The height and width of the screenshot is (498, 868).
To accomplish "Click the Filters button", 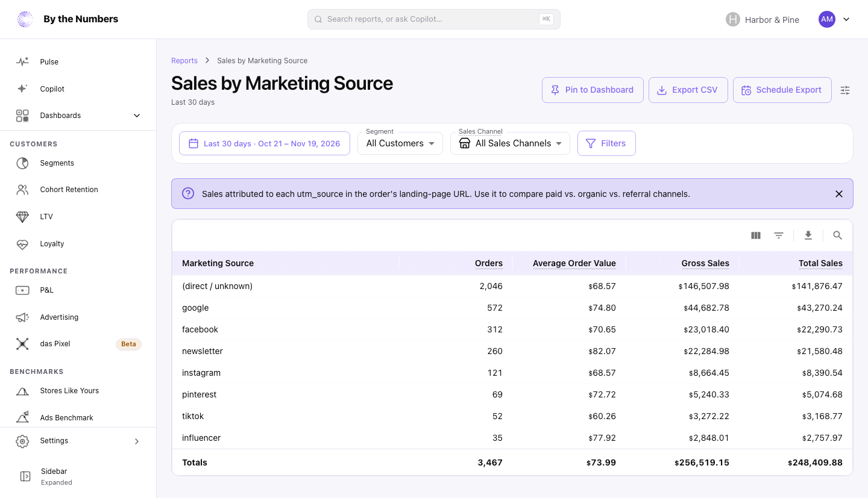I will pos(606,143).
